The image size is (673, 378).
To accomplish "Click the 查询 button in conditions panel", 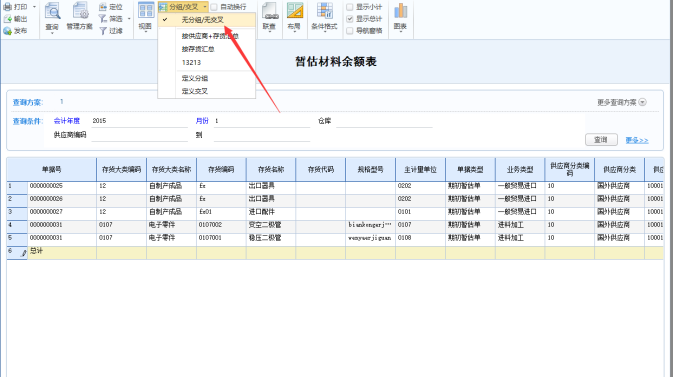I will click(x=601, y=139).
